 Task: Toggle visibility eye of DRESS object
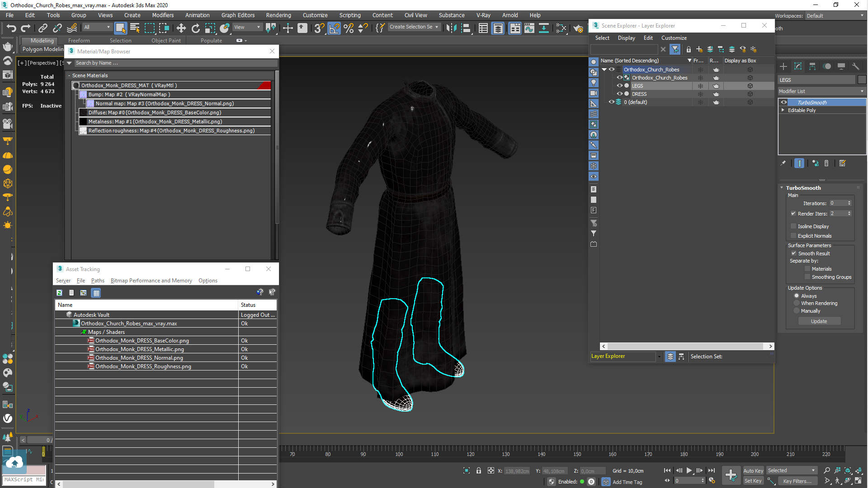pos(620,94)
